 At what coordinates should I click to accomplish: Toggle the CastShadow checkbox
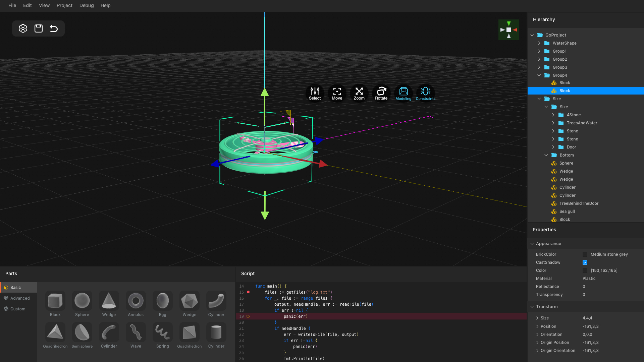click(x=585, y=262)
